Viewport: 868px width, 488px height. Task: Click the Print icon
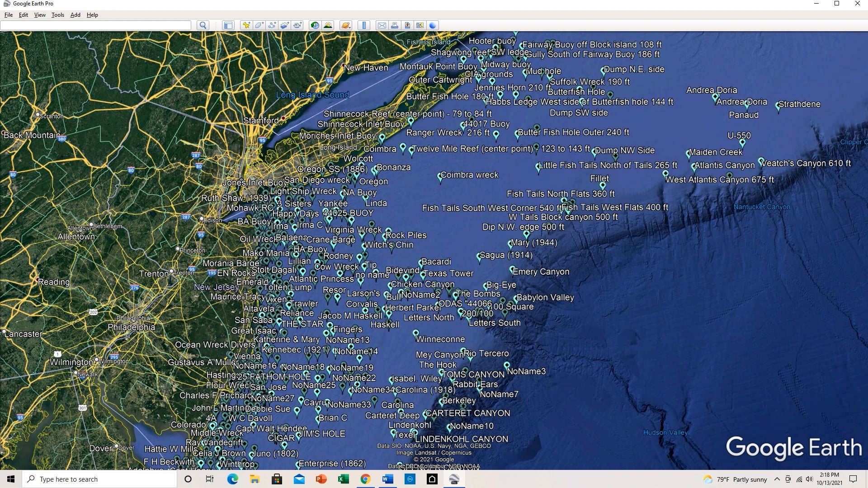tap(395, 25)
